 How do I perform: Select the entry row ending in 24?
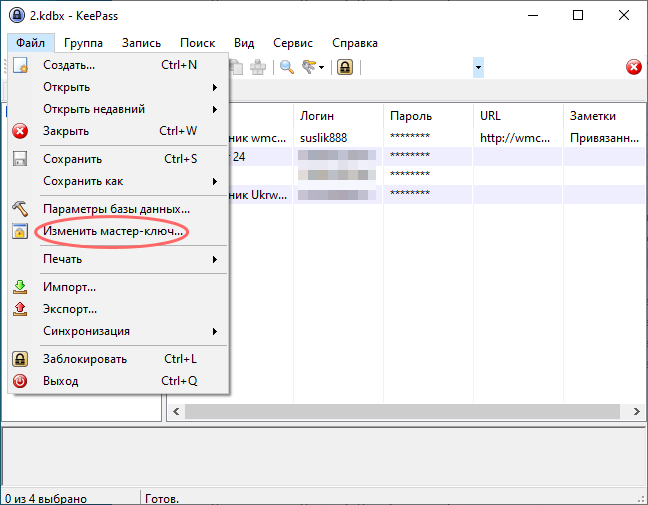(x=437, y=157)
